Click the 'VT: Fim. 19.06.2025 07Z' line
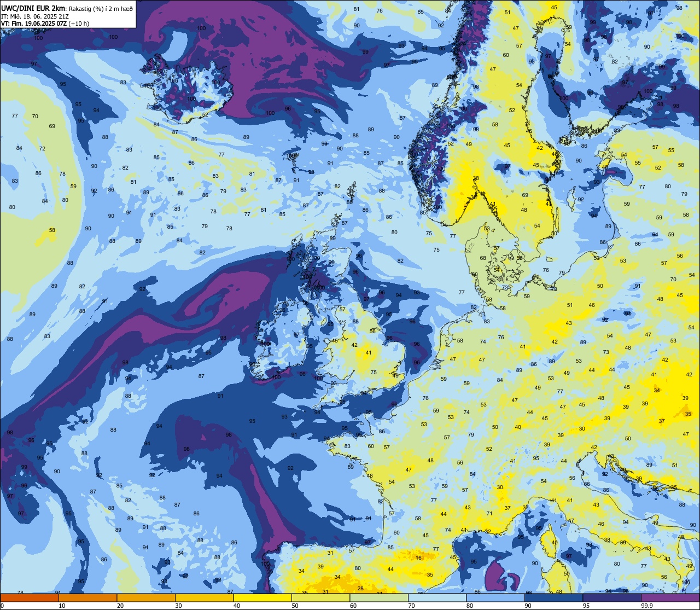The height and width of the screenshot is (610, 700). click(x=34, y=24)
